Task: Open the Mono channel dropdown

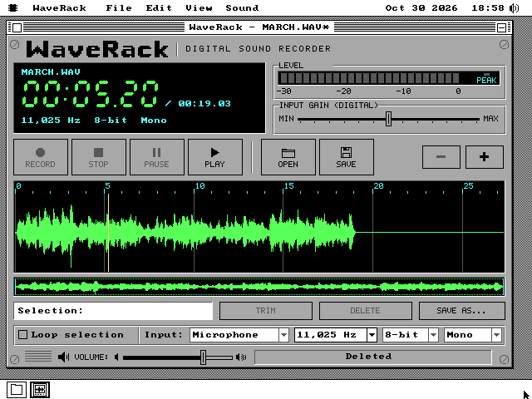Action: pyautogui.click(x=473, y=335)
